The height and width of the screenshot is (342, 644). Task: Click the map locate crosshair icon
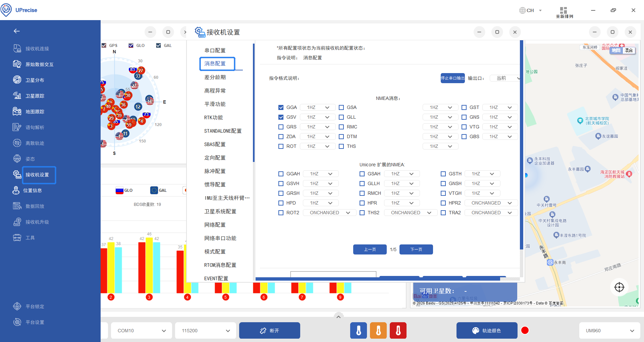pos(619,287)
